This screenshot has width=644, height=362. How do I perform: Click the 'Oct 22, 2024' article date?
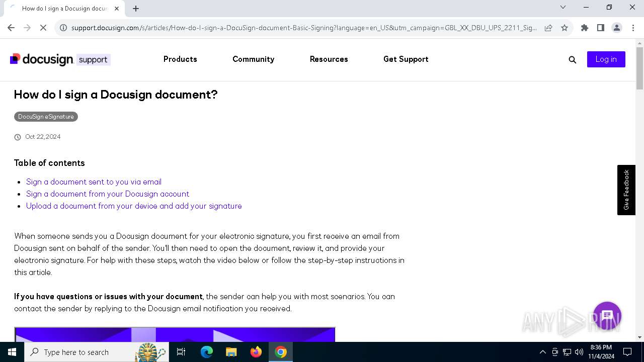point(43,137)
